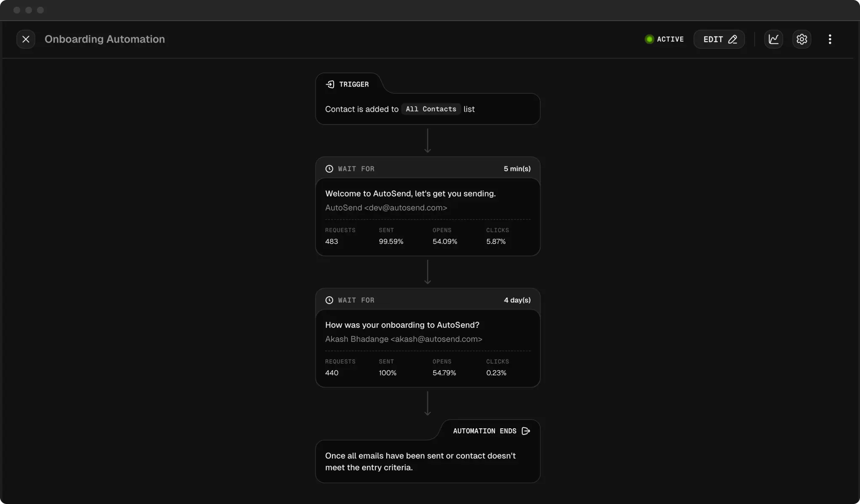Image resolution: width=860 pixels, height=504 pixels.
Task: Click the 54.79% opens stat
Action: 444,373
